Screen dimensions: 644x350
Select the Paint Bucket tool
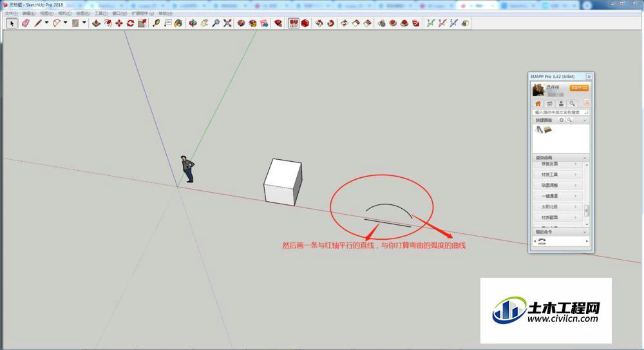coord(178,23)
